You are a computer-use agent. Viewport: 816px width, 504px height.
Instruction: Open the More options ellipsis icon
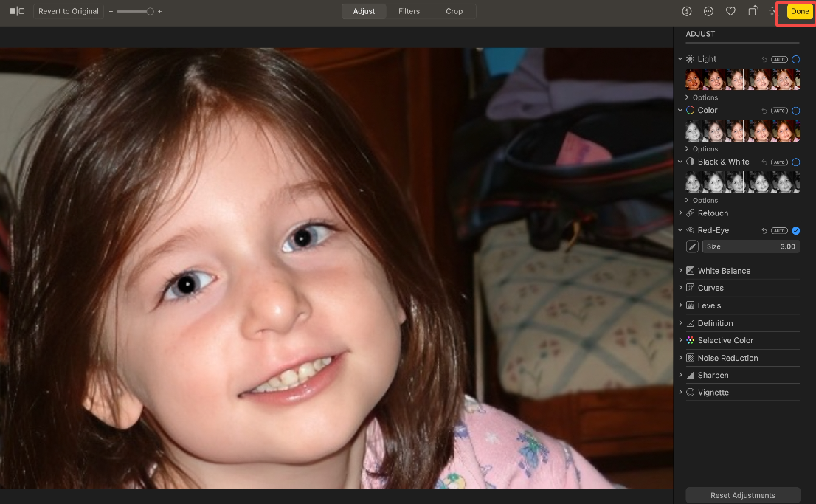point(708,11)
